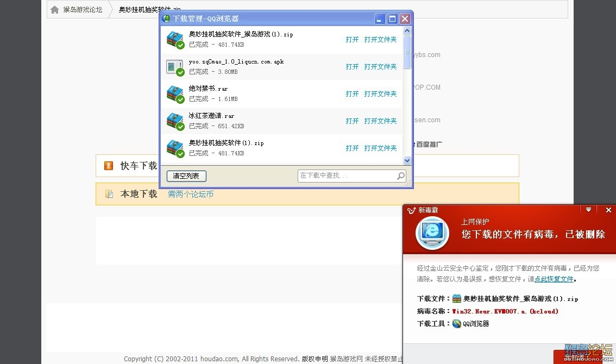This screenshot has width=616, height=364.
Task: Click the download list scroll down arrow
Action: 407,160
